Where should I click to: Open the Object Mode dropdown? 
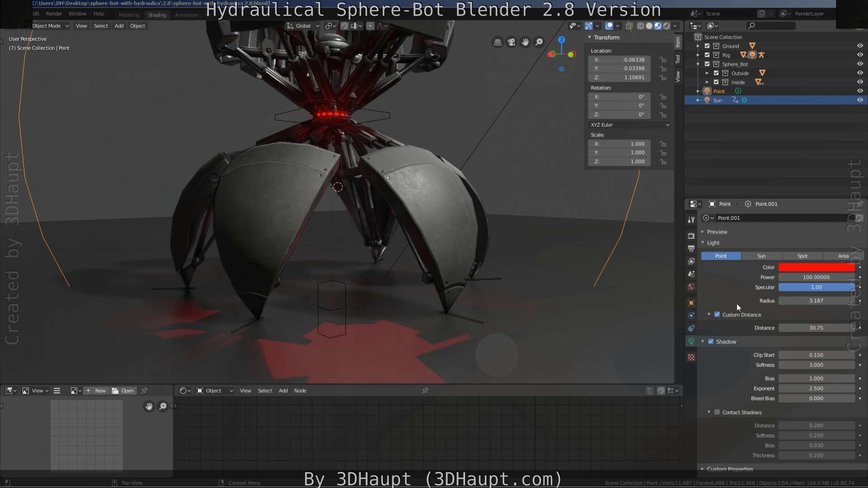(50, 26)
